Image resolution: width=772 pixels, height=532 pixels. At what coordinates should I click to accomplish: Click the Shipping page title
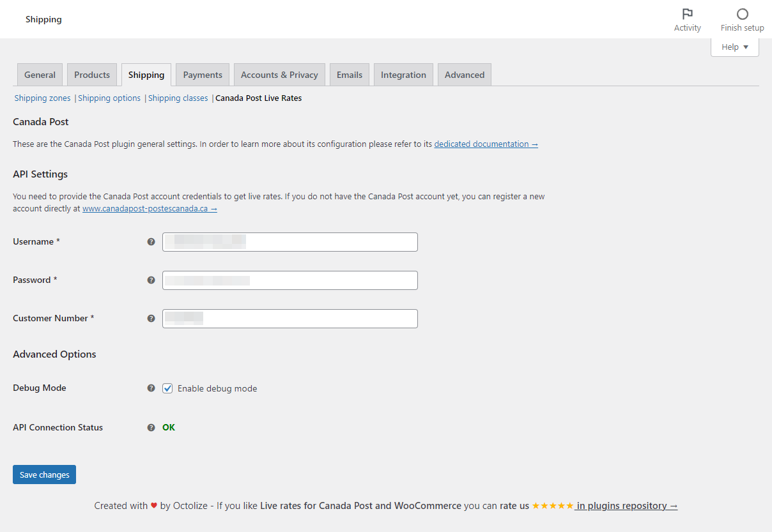point(43,20)
